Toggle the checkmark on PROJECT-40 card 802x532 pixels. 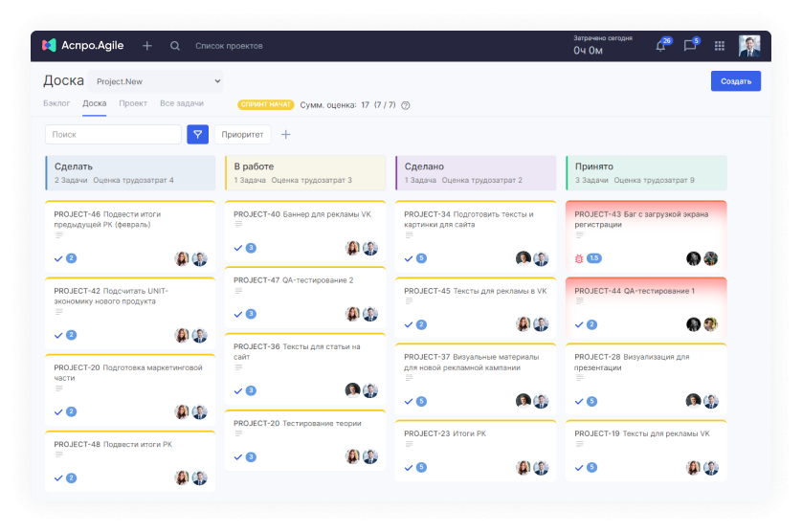[238, 248]
